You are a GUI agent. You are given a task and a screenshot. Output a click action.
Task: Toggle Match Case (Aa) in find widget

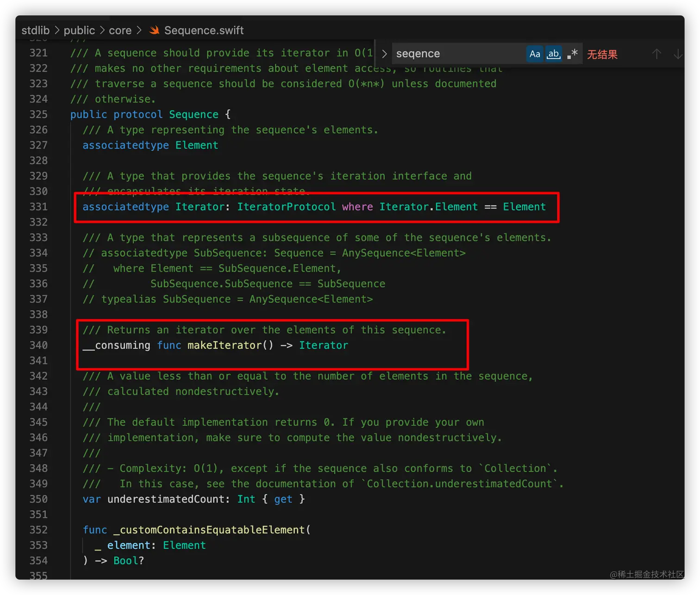(x=535, y=54)
